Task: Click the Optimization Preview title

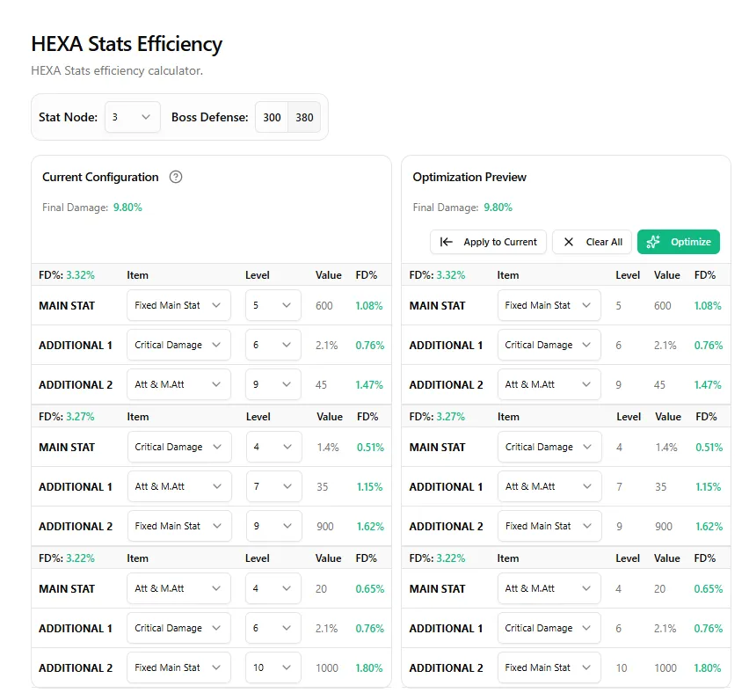Action: pyautogui.click(x=469, y=178)
